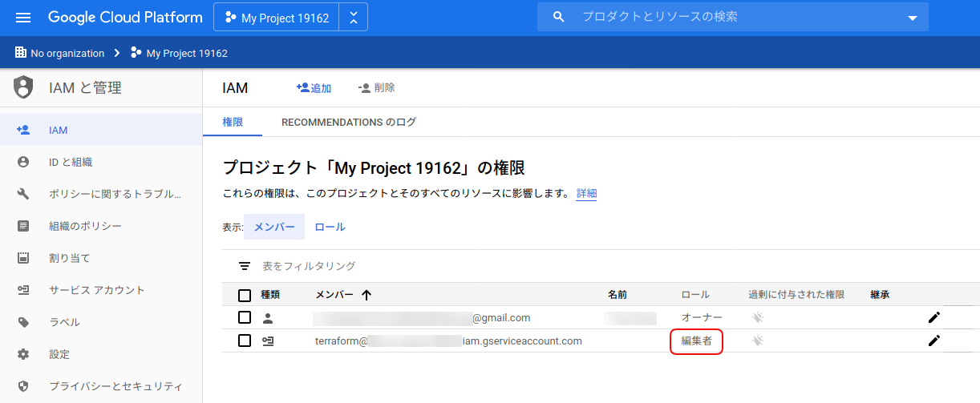
Task: Click the user type icon in gmail row
Action: click(269, 318)
